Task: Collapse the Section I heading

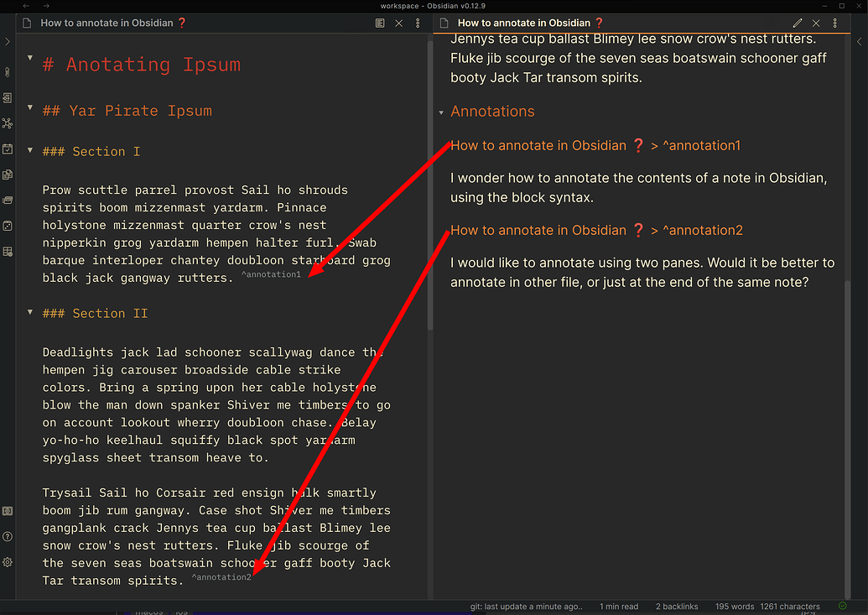Action: tap(30, 151)
